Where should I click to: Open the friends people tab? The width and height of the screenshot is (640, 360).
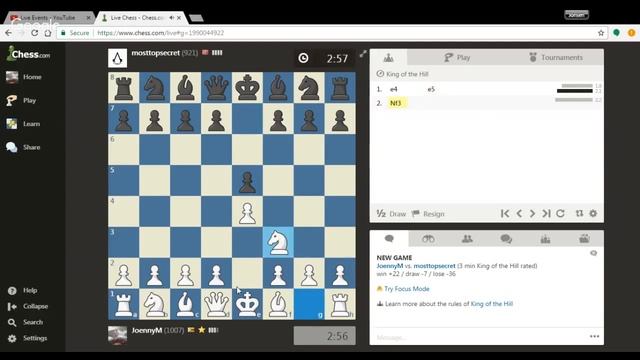(467, 238)
